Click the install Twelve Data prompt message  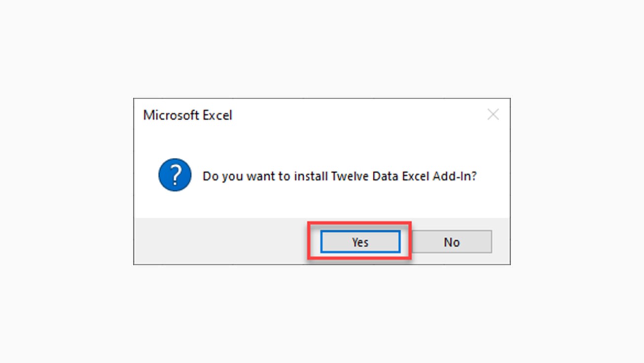click(x=340, y=176)
